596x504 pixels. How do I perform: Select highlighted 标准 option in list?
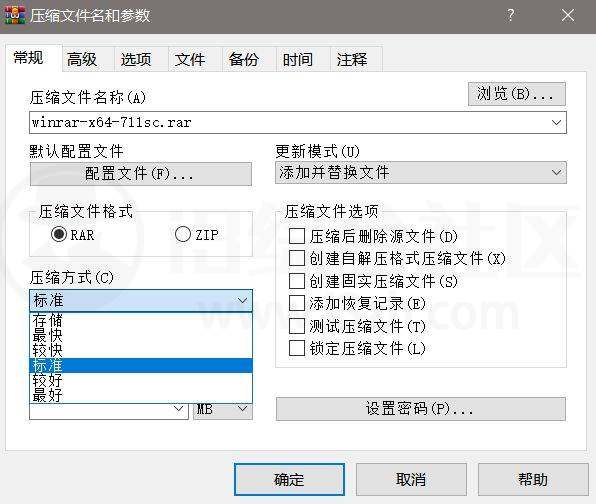[141, 365]
